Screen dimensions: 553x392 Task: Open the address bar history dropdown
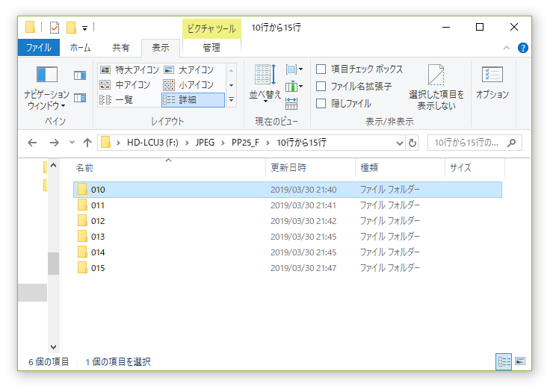point(400,143)
